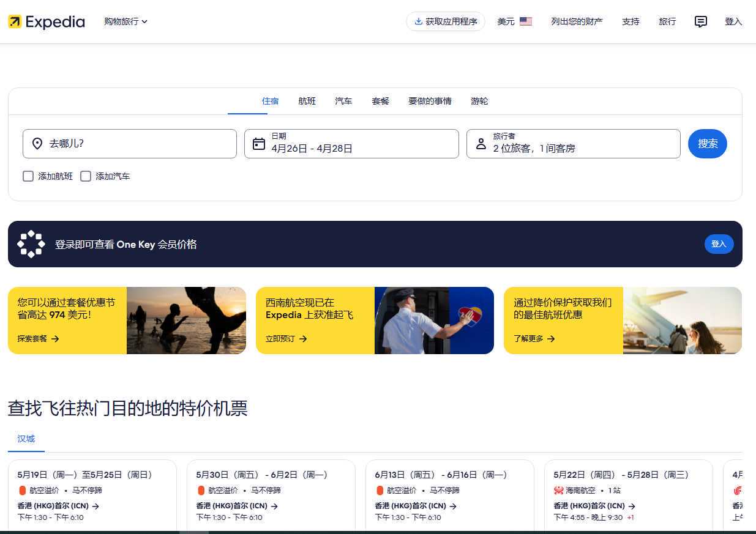Click the US flag currency icon

(526, 21)
